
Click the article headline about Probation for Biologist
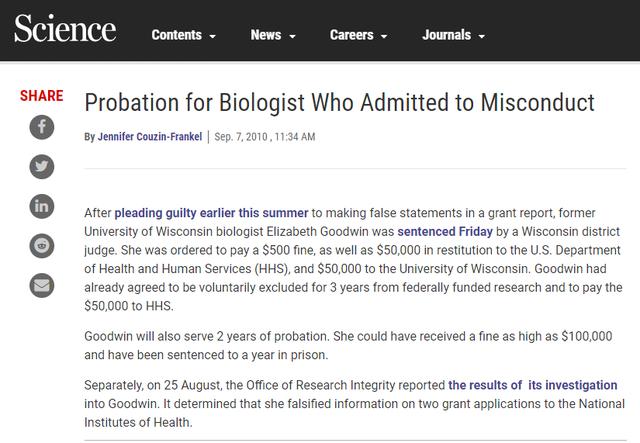point(339,103)
